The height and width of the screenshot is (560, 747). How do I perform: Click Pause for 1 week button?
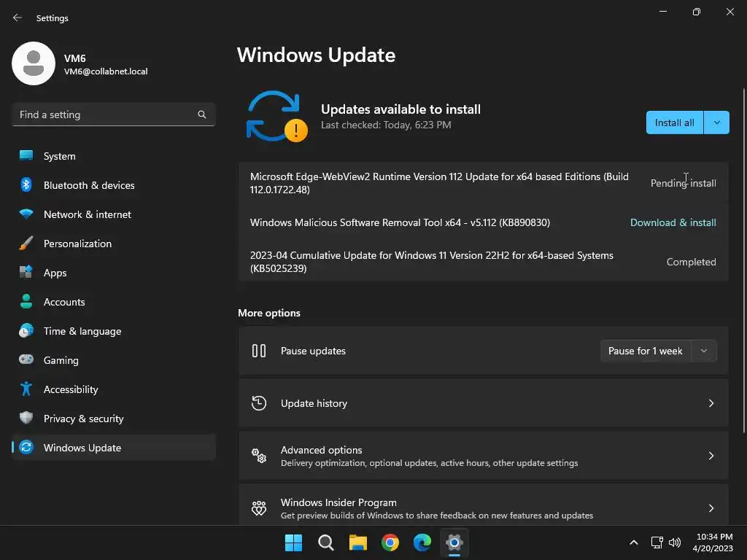click(x=646, y=351)
